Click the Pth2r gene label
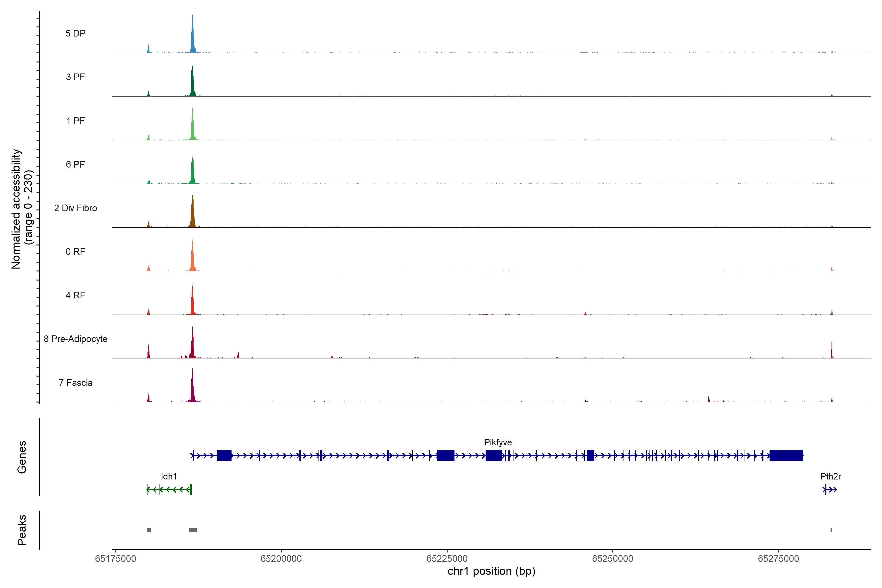This screenshot has width=882, height=588. pyautogui.click(x=830, y=477)
